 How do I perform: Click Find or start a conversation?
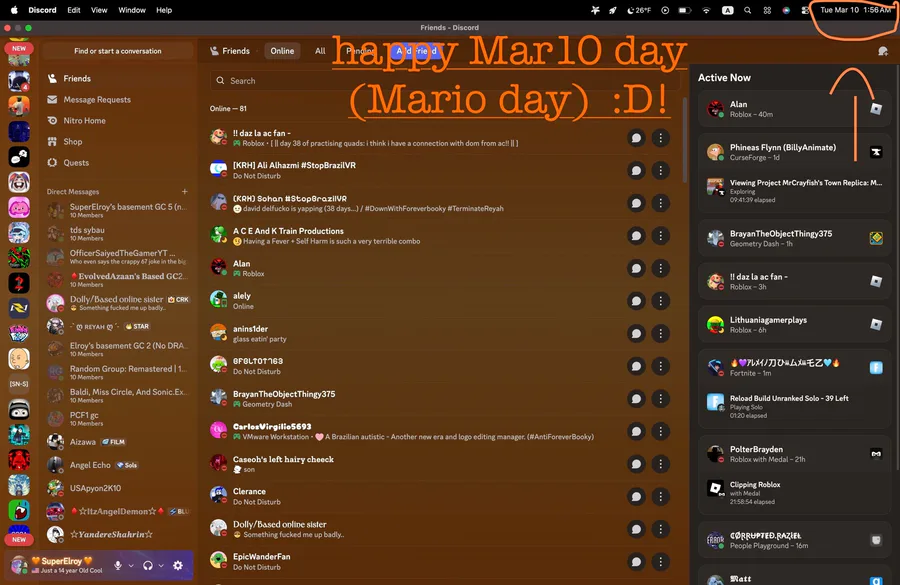click(x=118, y=51)
